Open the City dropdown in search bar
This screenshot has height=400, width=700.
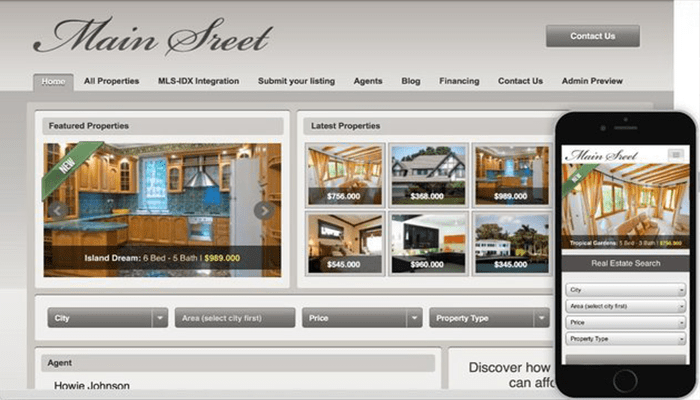107,318
